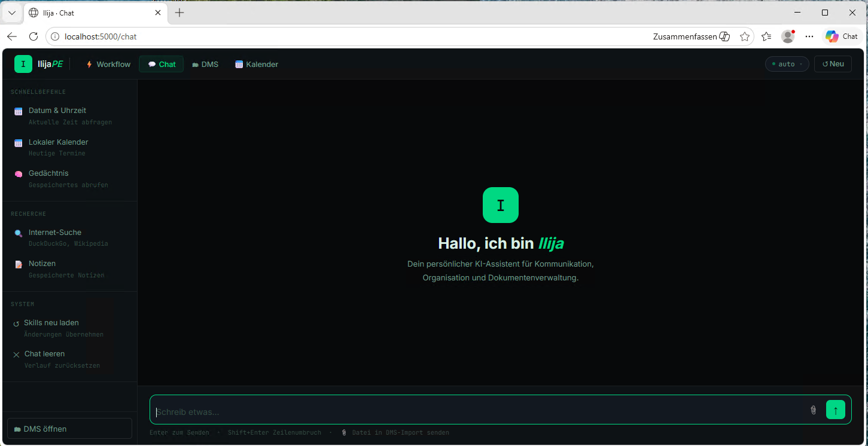
Task: Focus the Schreib etwas message field
Action: click(x=479, y=411)
